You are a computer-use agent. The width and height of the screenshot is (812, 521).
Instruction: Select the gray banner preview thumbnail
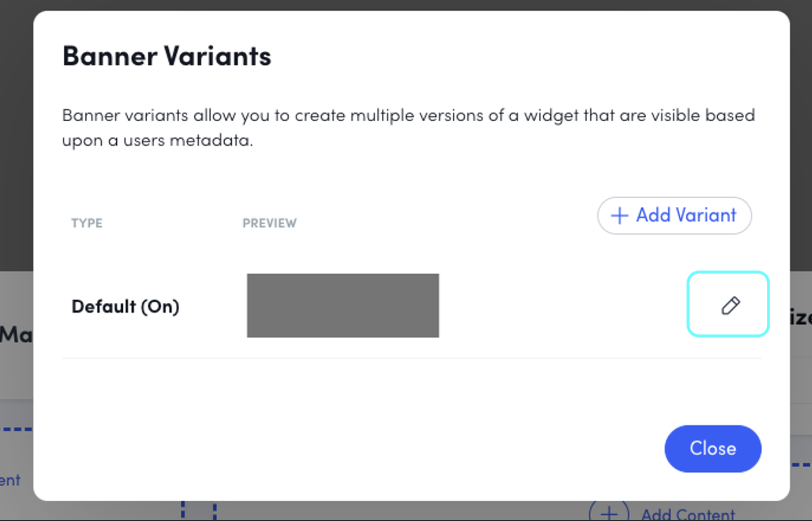coord(343,305)
